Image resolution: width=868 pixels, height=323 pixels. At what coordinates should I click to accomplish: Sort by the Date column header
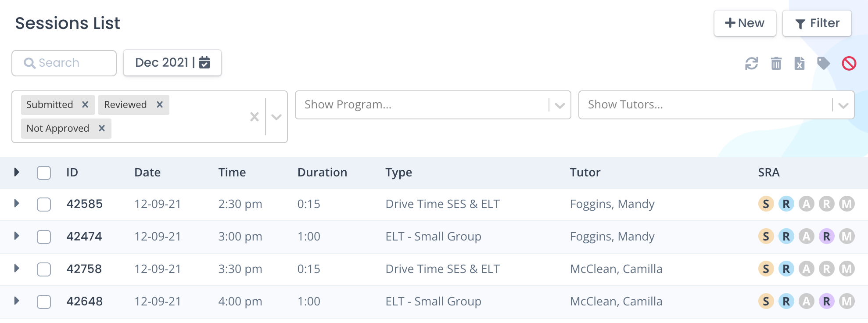click(x=147, y=172)
